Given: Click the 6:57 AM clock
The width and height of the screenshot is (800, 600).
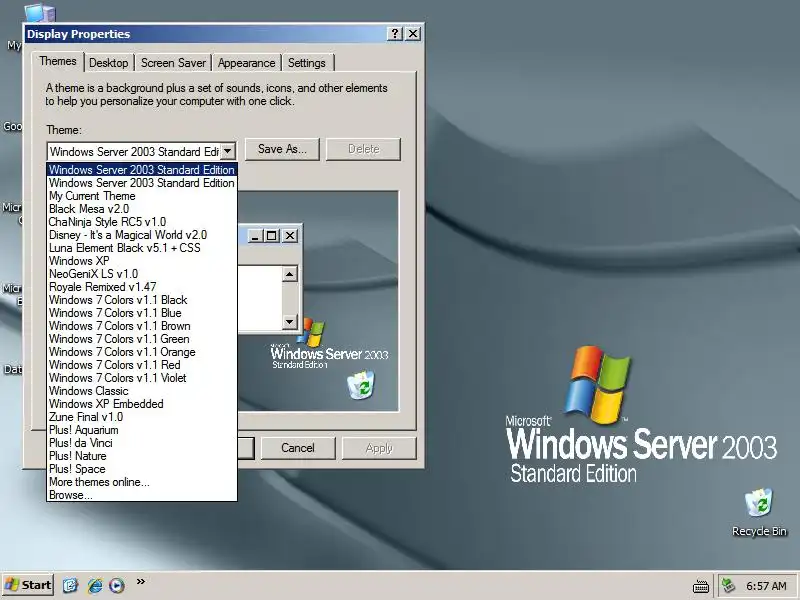Looking at the screenshot, I should (766, 586).
